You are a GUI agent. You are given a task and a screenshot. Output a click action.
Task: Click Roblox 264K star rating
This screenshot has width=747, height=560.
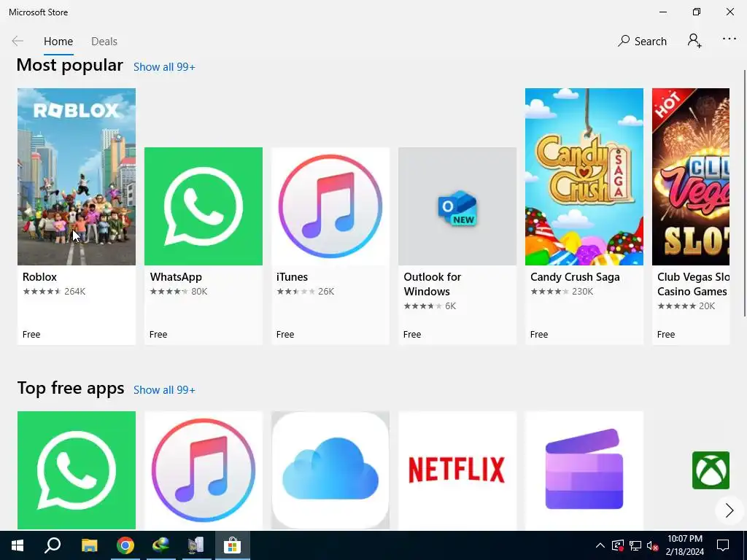point(54,292)
